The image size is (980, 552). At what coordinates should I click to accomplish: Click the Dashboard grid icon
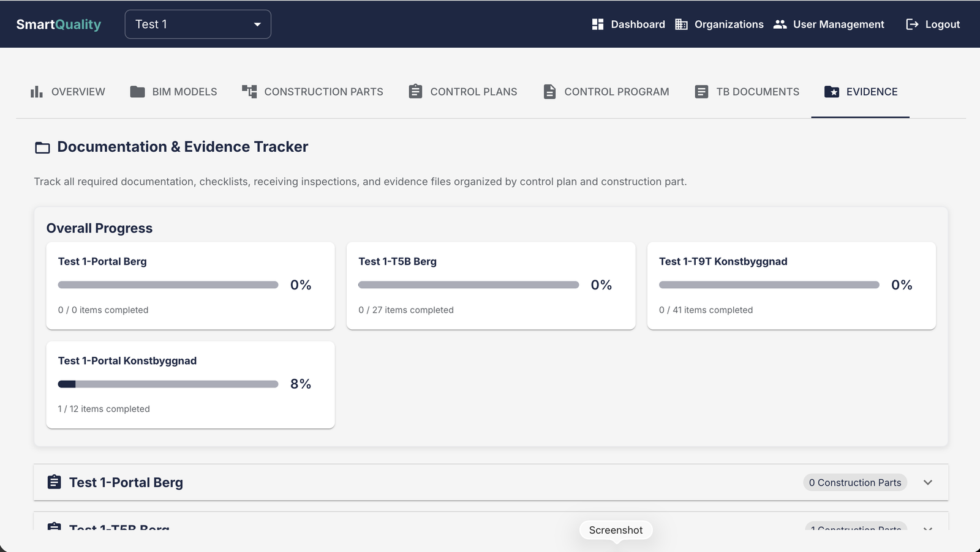click(x=598, y=24)
